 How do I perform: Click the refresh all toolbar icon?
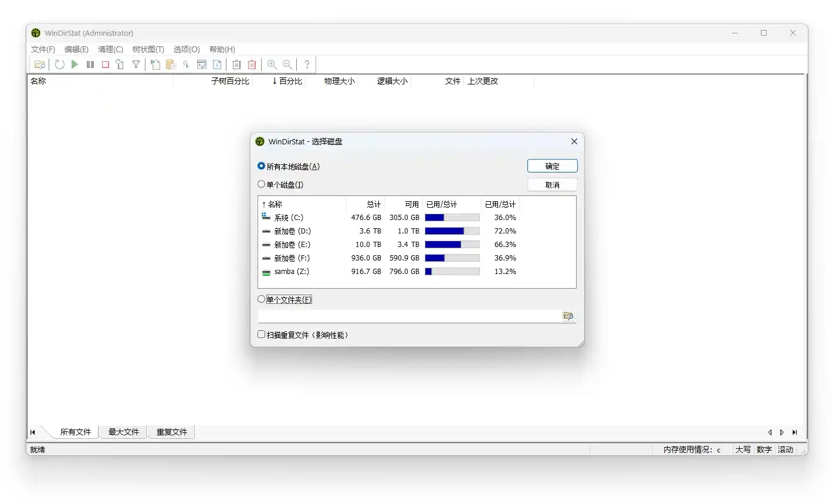tap(59, 65)
